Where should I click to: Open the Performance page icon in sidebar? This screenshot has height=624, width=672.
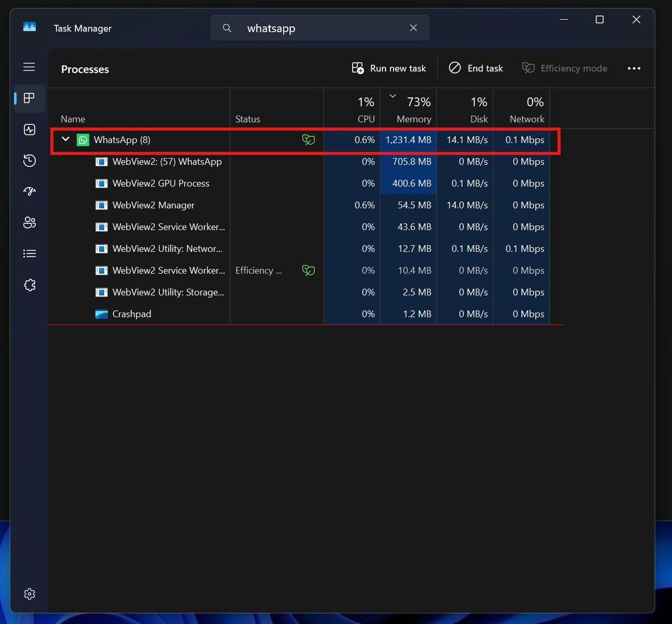29,130
